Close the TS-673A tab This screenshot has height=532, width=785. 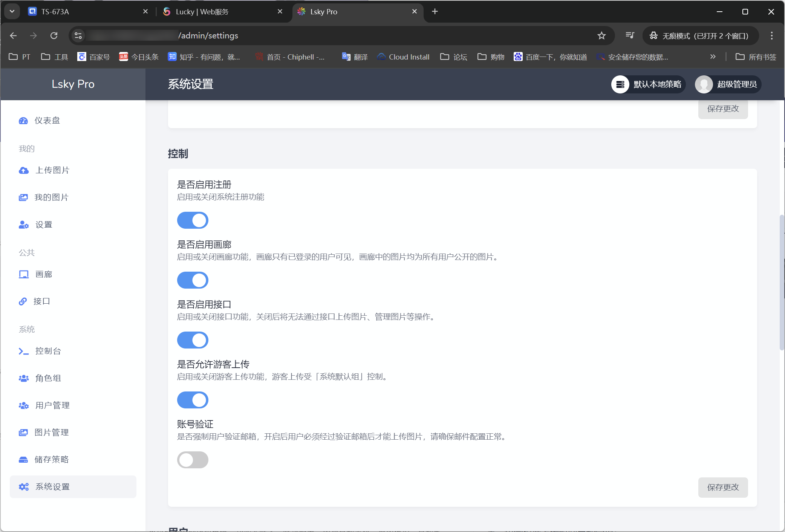click(x=145, y=12)
